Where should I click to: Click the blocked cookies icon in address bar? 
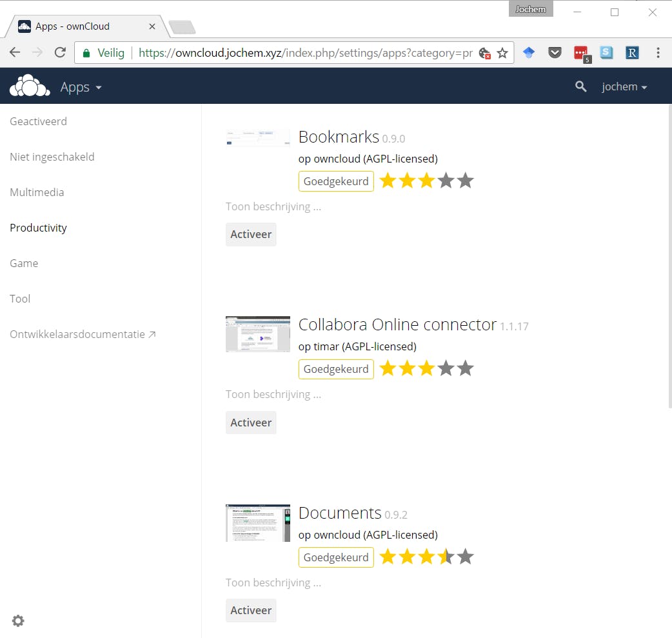click(485, 53)
